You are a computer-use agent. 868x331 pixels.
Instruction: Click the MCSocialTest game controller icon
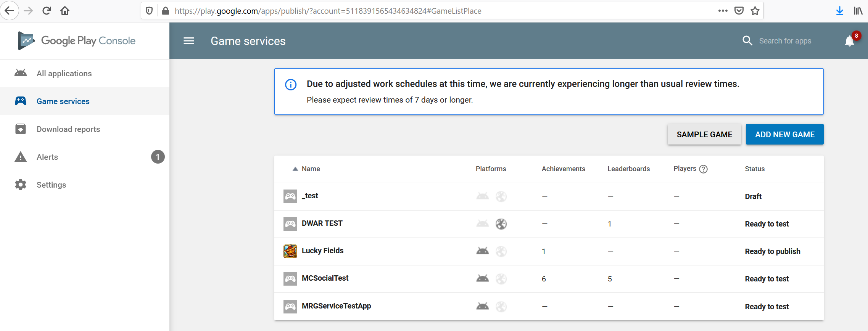[x=290, y=279]
